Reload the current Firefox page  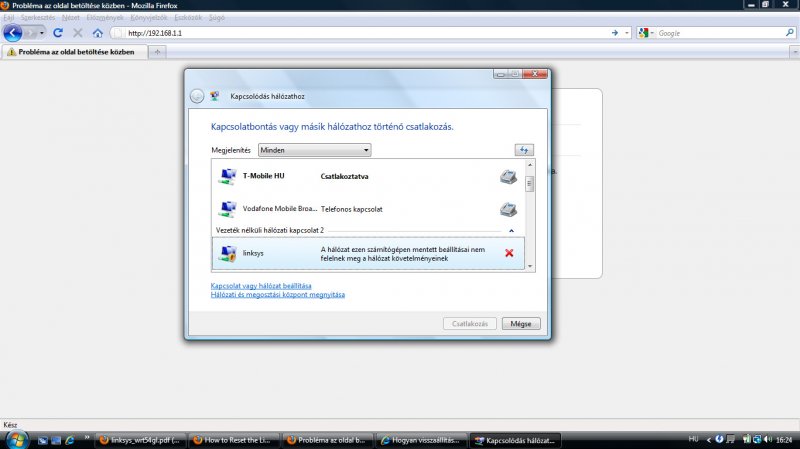pyautogui.click(x=58, y=33)
